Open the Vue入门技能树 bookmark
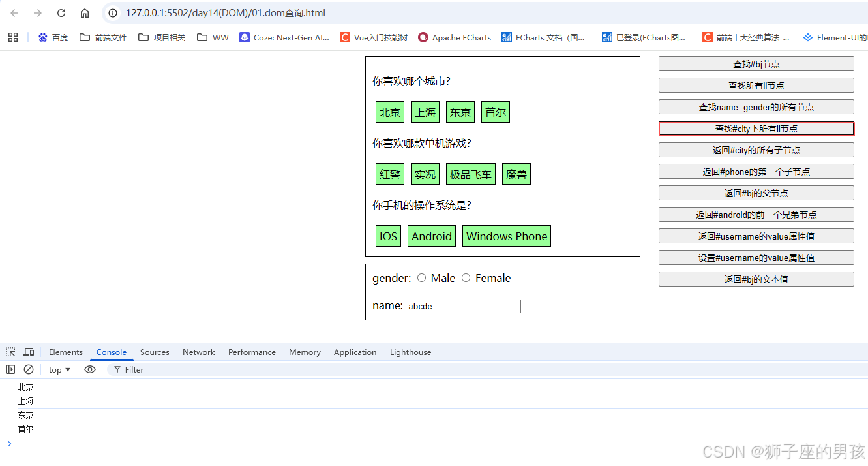 tap(374, 37)
